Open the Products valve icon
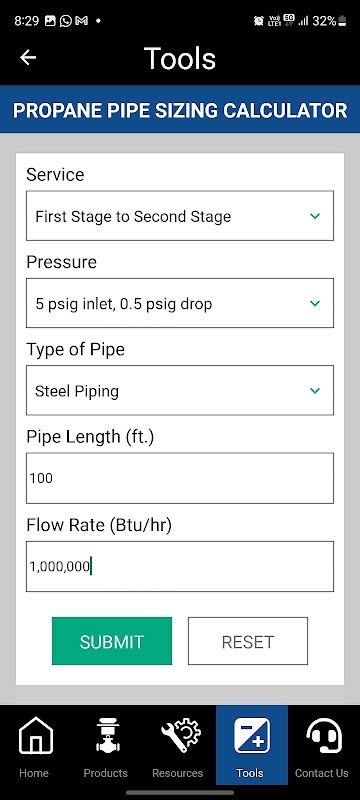Image resolution: width=360 pixels, height=800 pixels. click(106, 735)
